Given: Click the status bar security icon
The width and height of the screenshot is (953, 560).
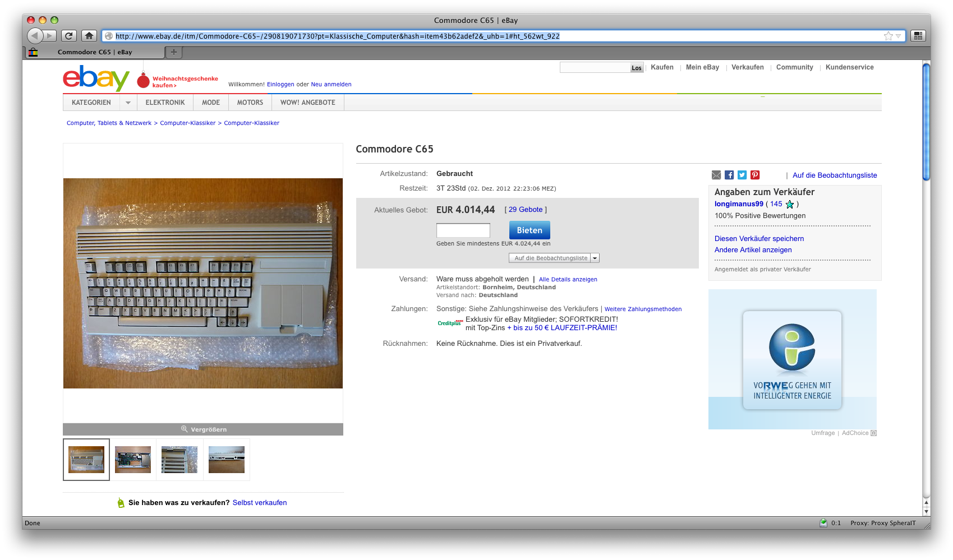Looking at the screenshot, I should click(x=823, y=523).
